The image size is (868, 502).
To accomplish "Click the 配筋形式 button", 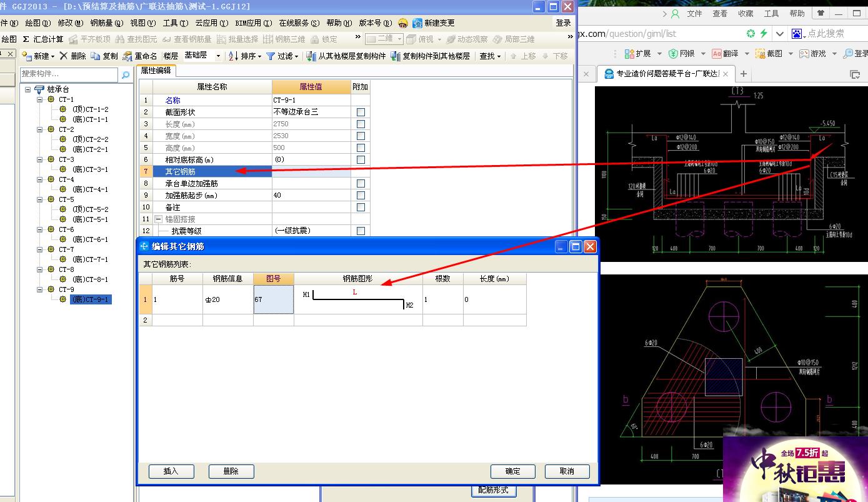I will coord(494,490).
